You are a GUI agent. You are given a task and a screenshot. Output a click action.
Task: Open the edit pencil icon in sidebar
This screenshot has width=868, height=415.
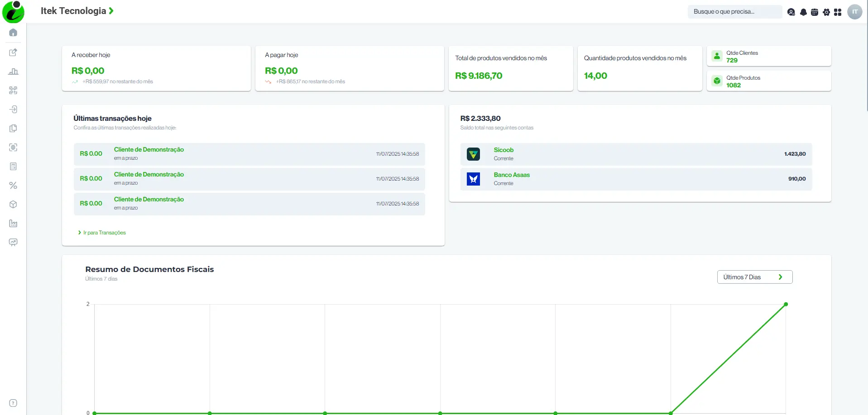[13, 52]
